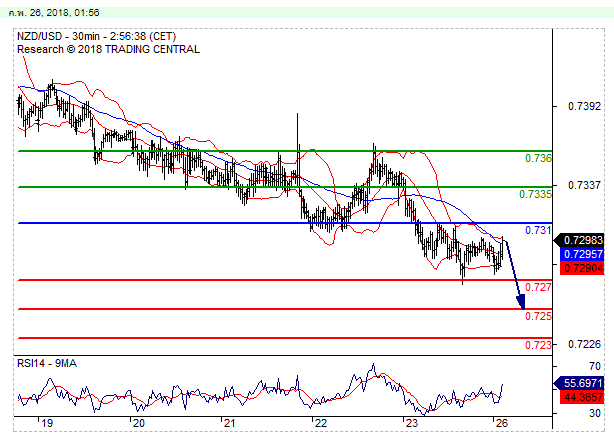The height and width of the screenshot is (435, 614).
Task: Click the RSI axis level 70
Action: click(x=594, y=366)
